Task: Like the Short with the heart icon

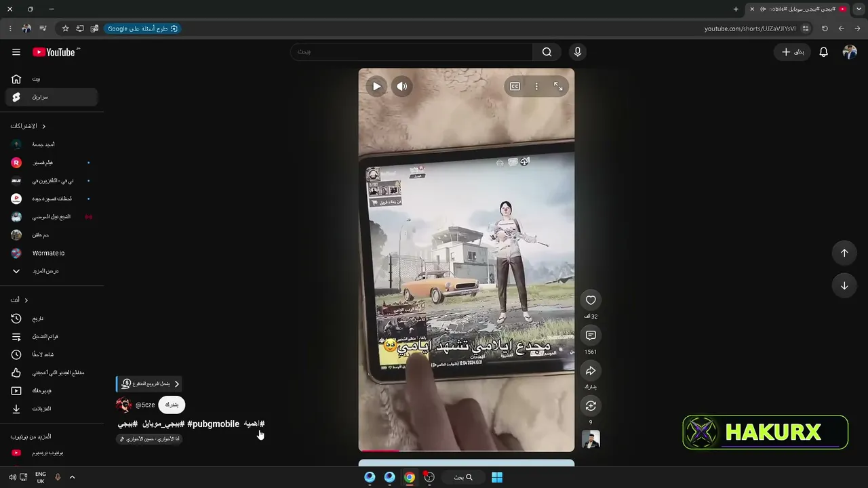Action: [x=591, y=300]
